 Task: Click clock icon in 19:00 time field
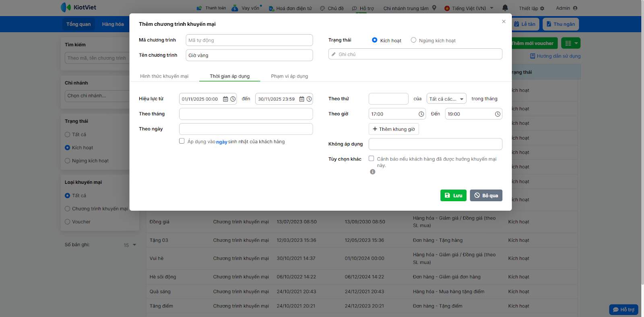pyautogui.click(x=497, y=114)
